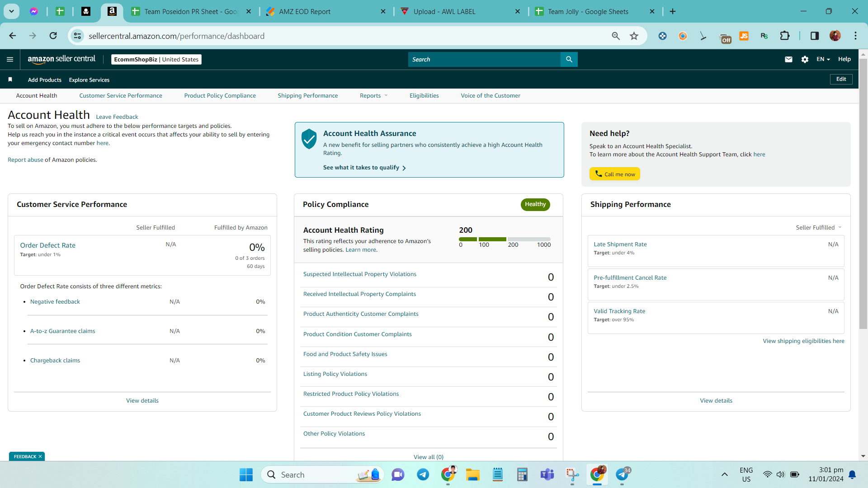This screenshot has height=488, width=868.
Task: Reload the page
Action: coord(53,36)
